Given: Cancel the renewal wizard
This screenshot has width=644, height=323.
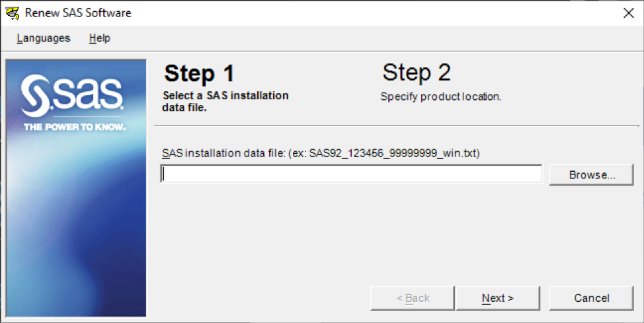Looking at the screenshot, I should pyautogui.click(x=591, y=298).
